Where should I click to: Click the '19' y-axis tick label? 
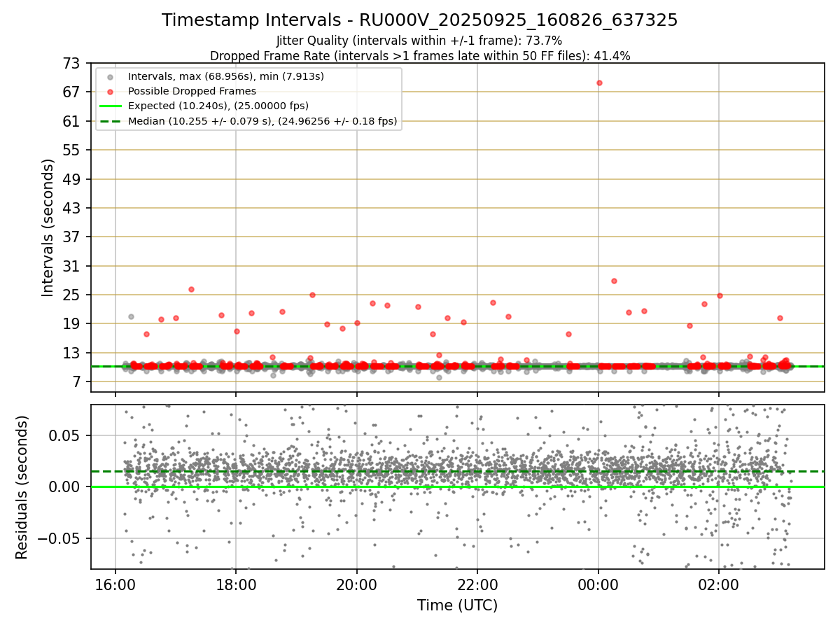[x=73, y=323]
